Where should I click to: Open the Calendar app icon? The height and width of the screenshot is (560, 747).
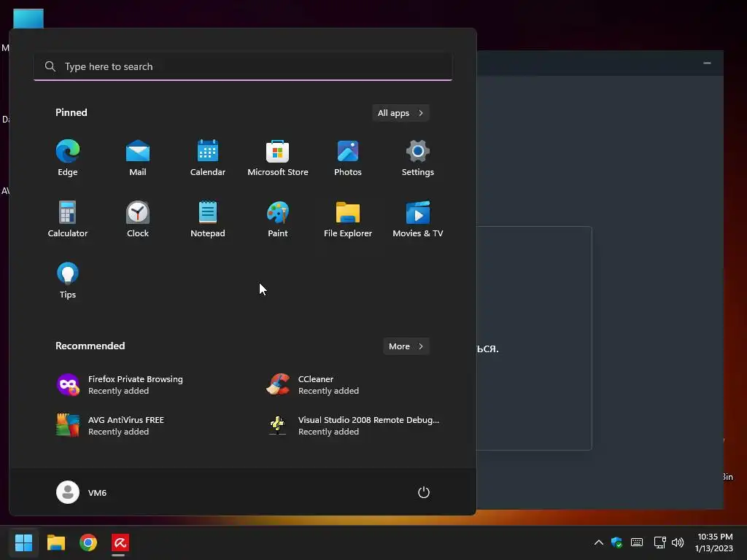pos(208,158)
